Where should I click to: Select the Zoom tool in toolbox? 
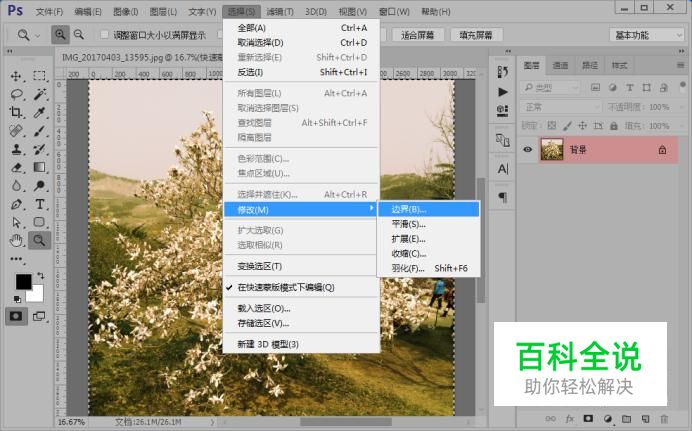(x=40, y=240)
